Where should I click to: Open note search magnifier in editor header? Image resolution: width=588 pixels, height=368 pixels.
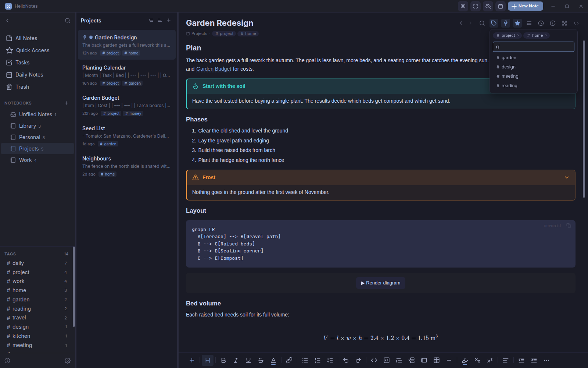click(x=482, y=23)
